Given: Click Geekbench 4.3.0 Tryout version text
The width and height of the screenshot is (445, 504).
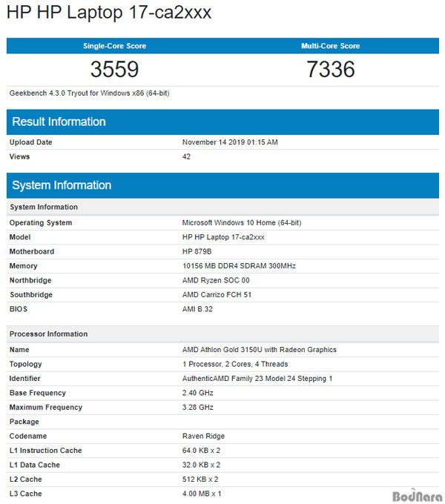Looking at the screenshot, I should (90, 93).
